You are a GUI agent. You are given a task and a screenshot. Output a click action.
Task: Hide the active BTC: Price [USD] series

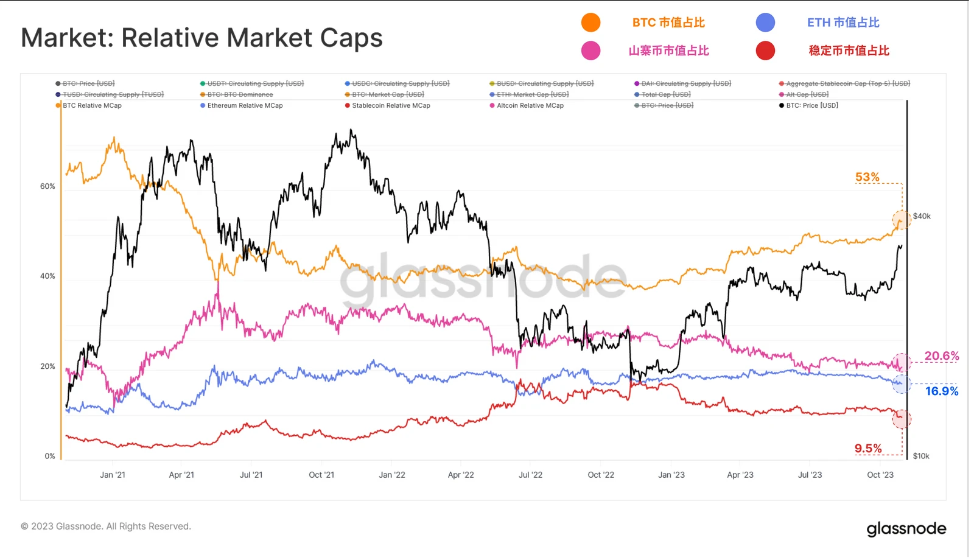[x=808, y=105]
